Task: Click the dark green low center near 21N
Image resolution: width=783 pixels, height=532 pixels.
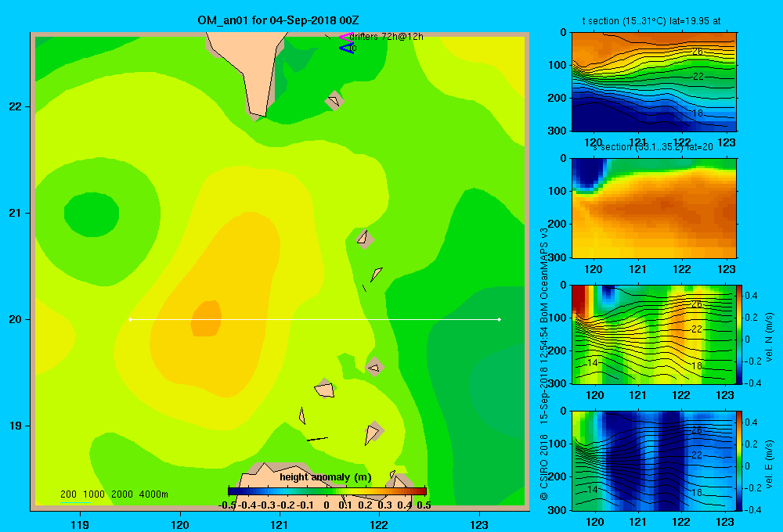Action: 92,214
